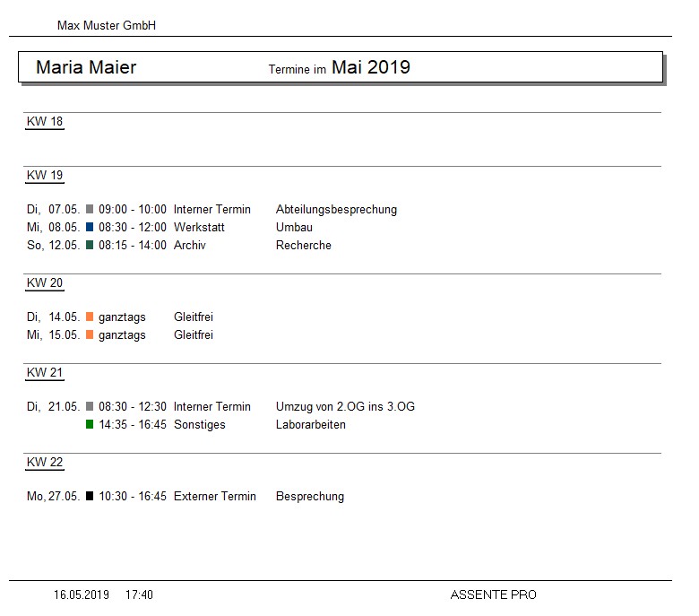Click 'Gleitfrei' on the 15.05. row
The width and height of the screenshot is (699, 616).
194,334
